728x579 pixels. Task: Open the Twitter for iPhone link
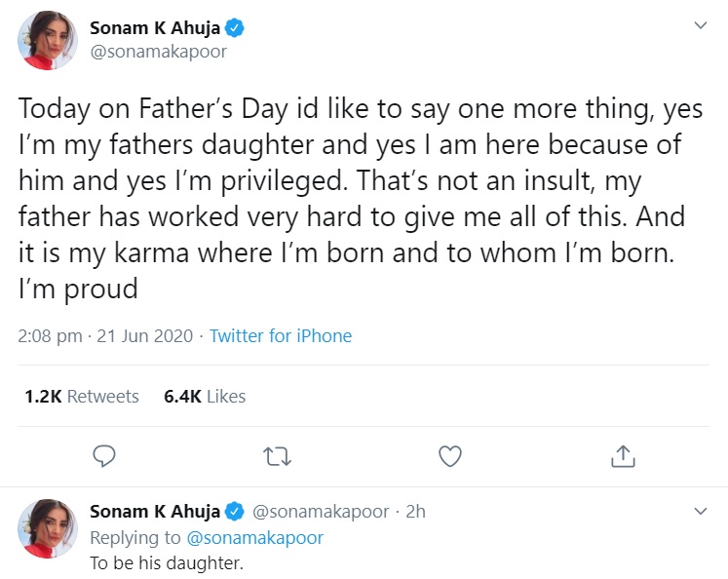coord(281,335)
